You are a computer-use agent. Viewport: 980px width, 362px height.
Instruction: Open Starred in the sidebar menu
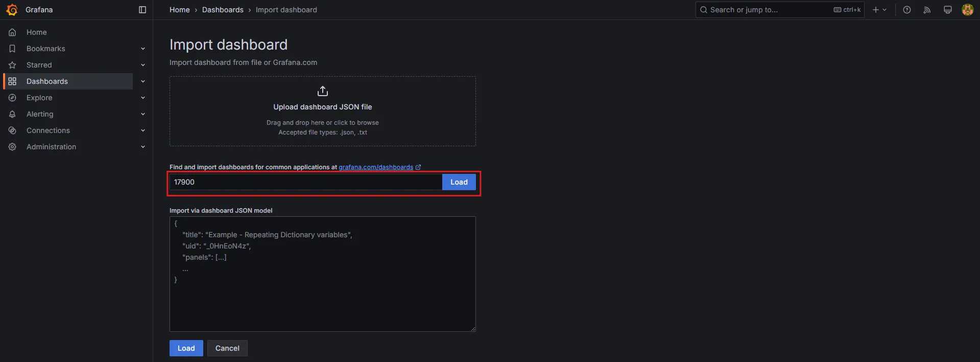pos(39,65)
